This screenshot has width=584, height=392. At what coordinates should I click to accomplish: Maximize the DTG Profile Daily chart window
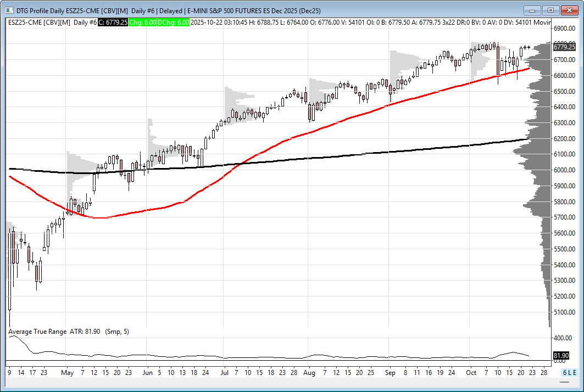pos(551,10)
